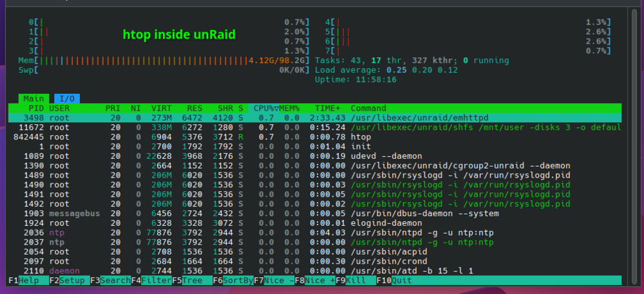The image size is (644, 294).
Task: Sort by USER column header
Action: tap(59, 108)
